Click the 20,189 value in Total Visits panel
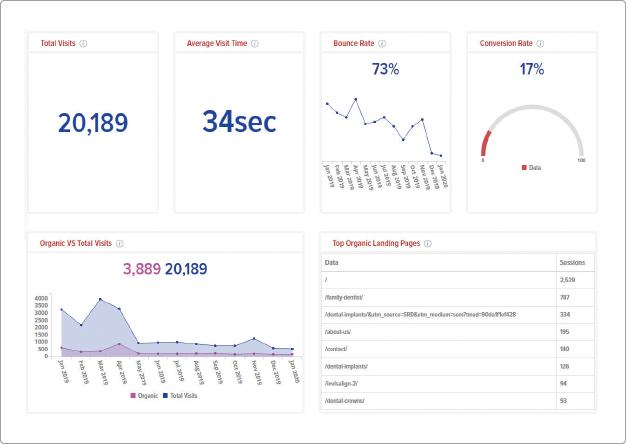626x444 pixels. pyautogui.click(x=93, y=123)
